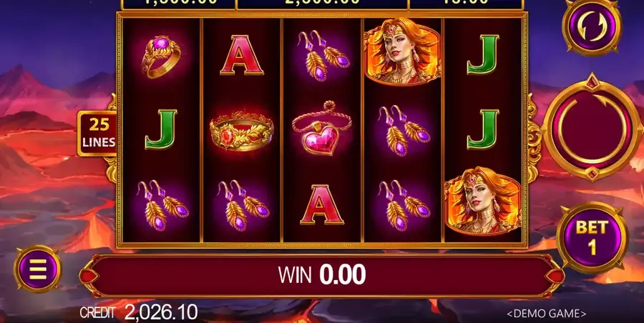The image size is (644, 323).
Task: Click the DEMO GAME label
Action: [x=546, y=314]
